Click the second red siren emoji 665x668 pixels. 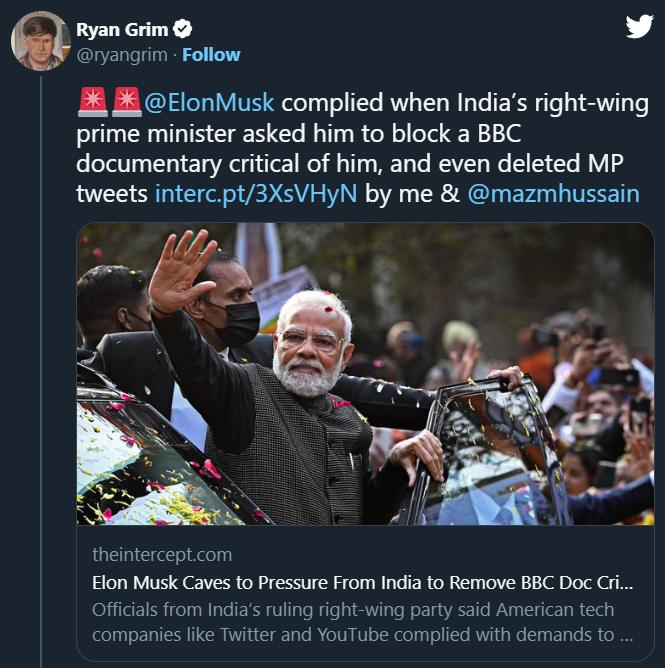click(126, 102)
